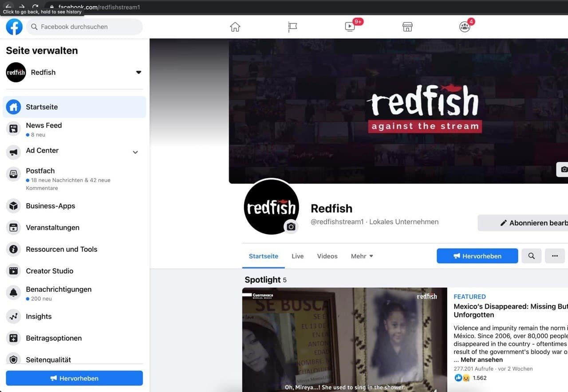Click the camera icon on profile picture
The image size is (568, 392).
pyautogui.click(x=291, y=227)
